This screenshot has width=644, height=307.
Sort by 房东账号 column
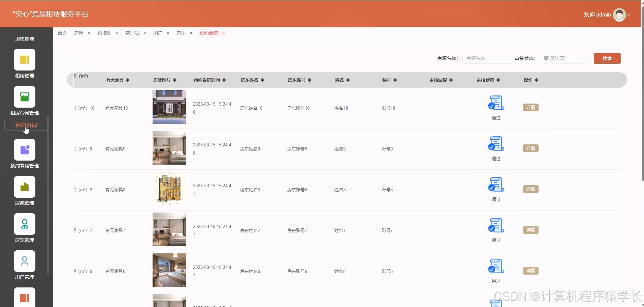point(310,80)
